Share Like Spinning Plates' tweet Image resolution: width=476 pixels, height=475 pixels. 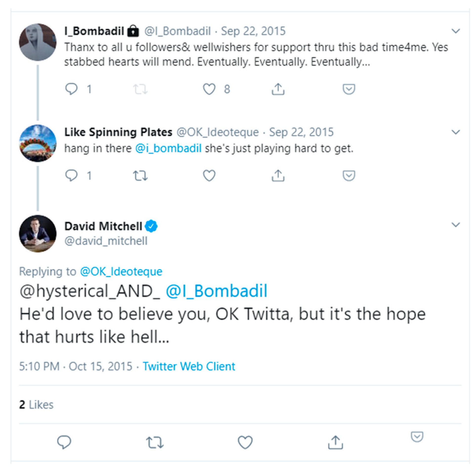pyautogui.click(x=278, y=176)
